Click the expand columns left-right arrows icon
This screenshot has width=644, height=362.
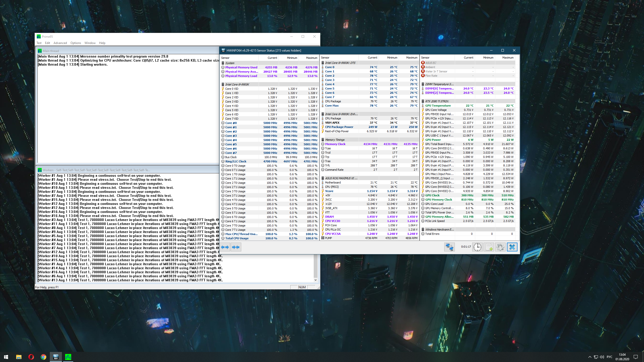pos(225,247)
